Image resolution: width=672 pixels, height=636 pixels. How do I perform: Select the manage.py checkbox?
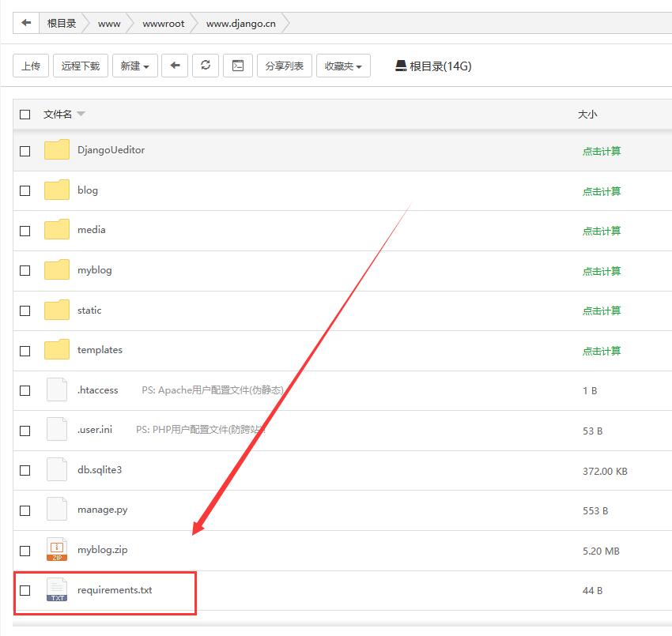pyautogui.click(x=25, y=510)
